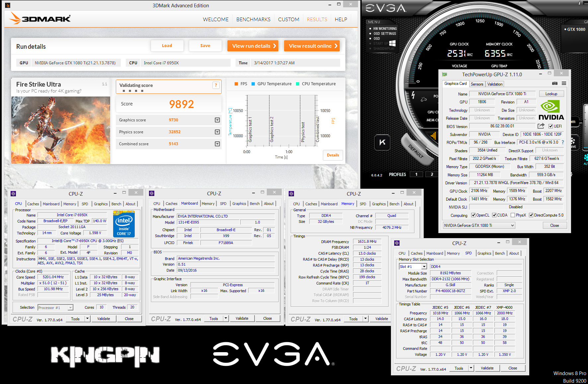
Task: Open Tools dropdown arrow in CPU-Z CPU window
Action: [x=87, y=319]
